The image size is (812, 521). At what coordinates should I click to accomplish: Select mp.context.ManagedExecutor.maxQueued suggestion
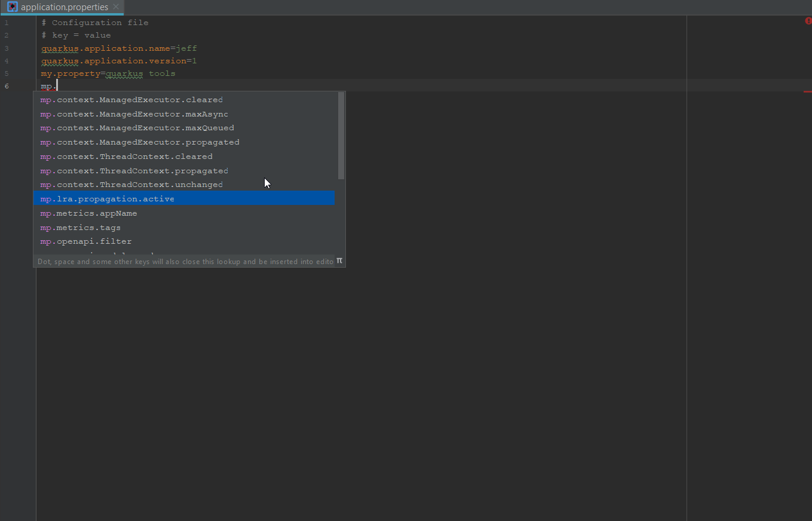[x=137, y=127]
